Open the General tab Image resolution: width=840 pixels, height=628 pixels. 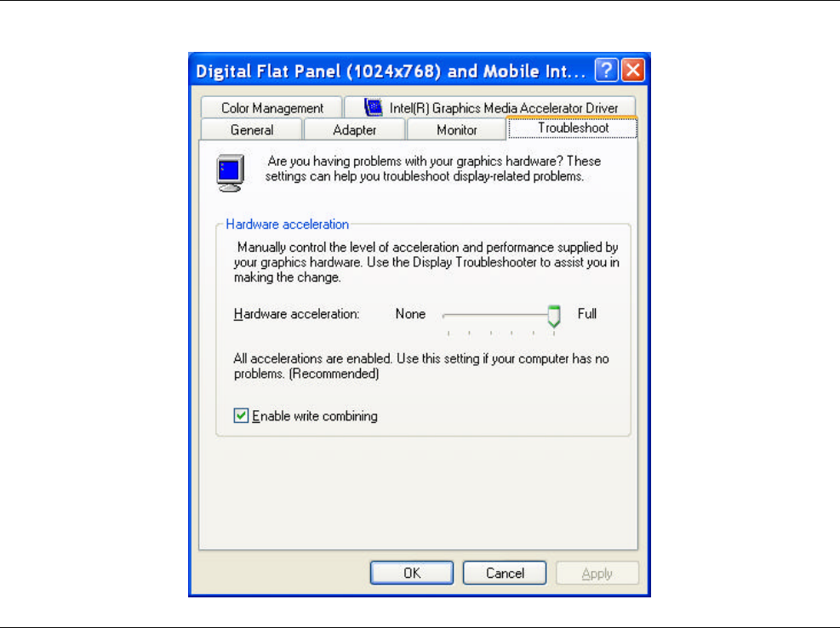pos(251,129)
